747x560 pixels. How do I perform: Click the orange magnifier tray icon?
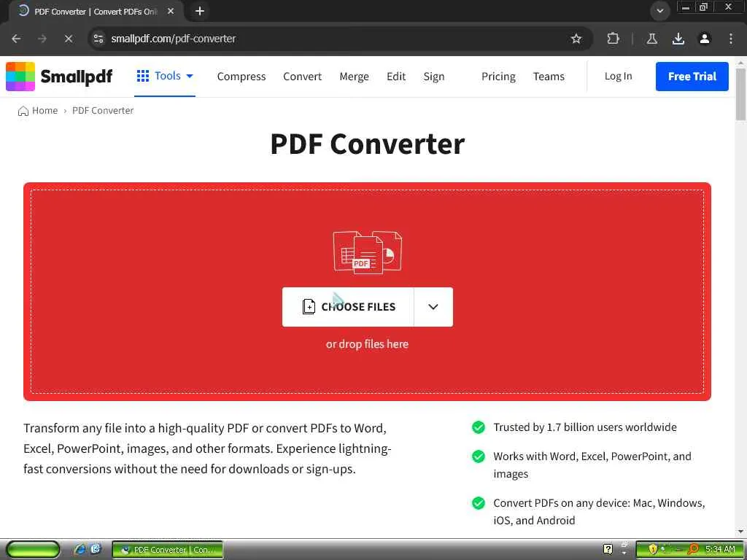(693, 550)
